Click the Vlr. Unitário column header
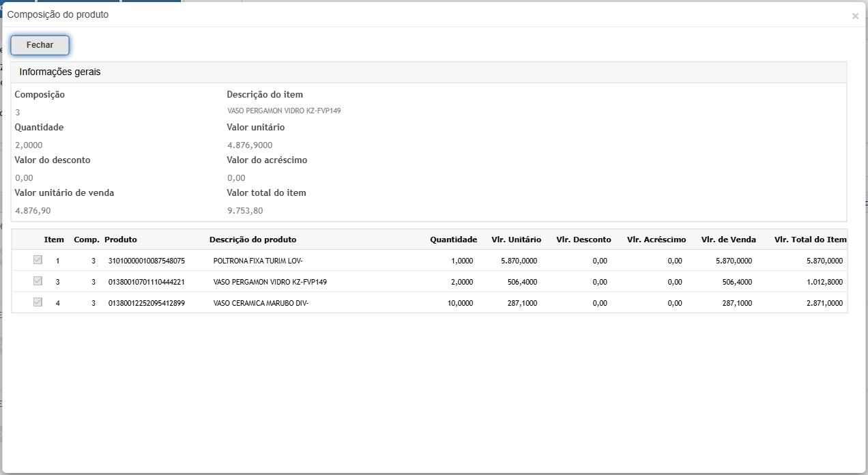 pyautogui.click(x=516, y=240)
